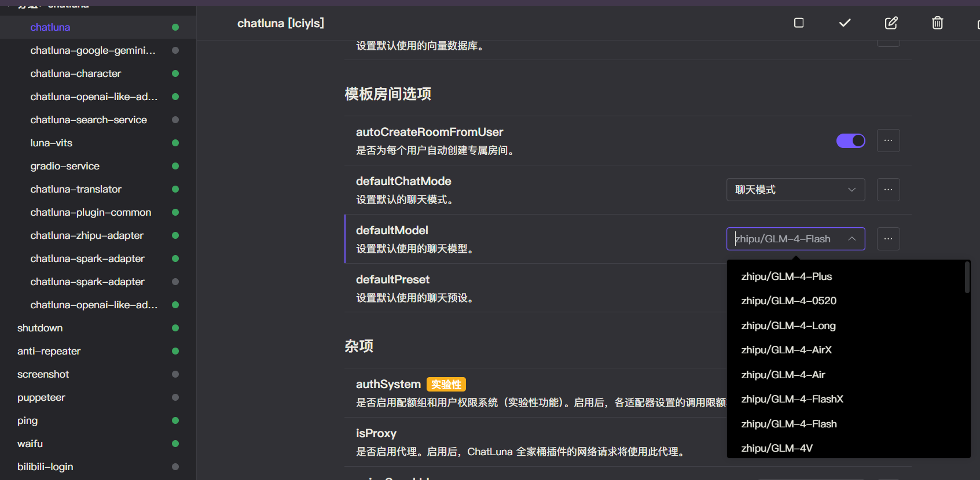Screen dimensions: 980x480
Task: Open screenshot plugin entry
Action: point(98,374)
